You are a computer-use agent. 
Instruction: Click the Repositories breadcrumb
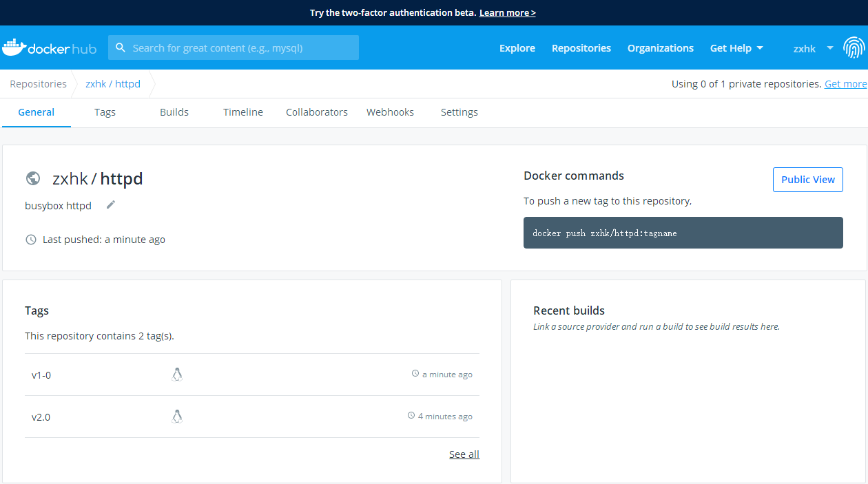[x=39, y=84]
